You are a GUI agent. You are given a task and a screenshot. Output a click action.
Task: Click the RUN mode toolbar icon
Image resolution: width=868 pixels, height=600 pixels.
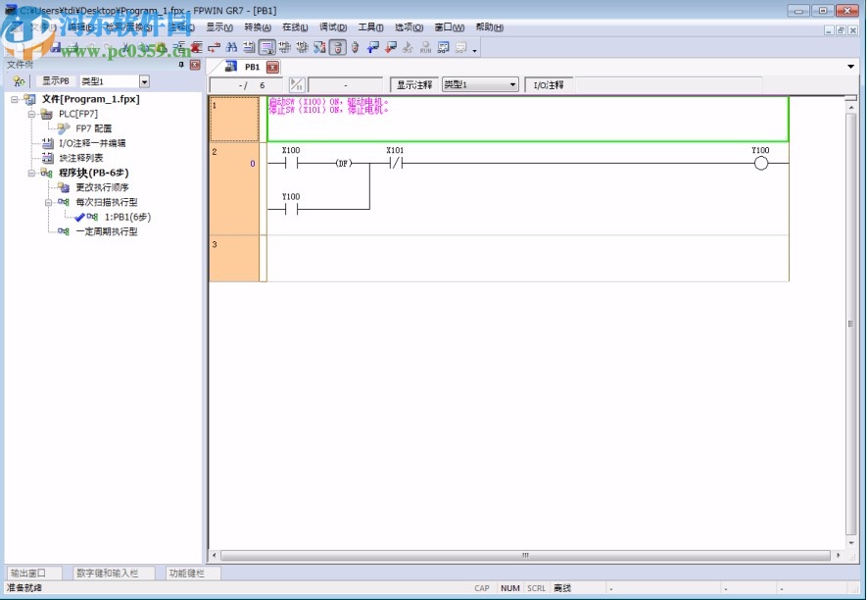pos(425,47)
